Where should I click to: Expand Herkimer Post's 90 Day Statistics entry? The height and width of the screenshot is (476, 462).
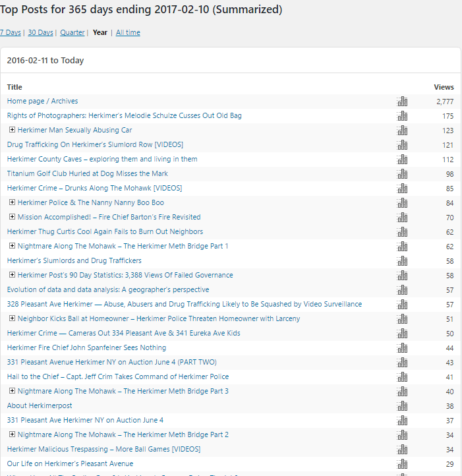[12, 275]
